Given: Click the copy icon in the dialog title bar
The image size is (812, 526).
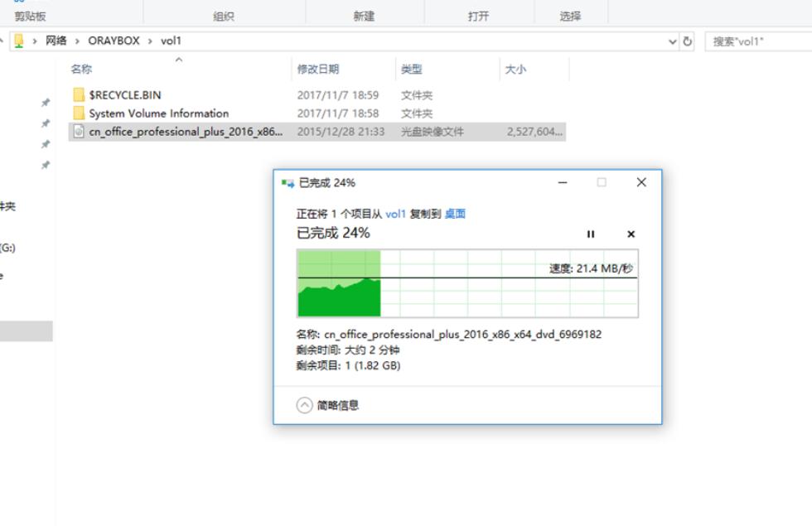Looking at the screenshot, I should (x=285, y=181).
